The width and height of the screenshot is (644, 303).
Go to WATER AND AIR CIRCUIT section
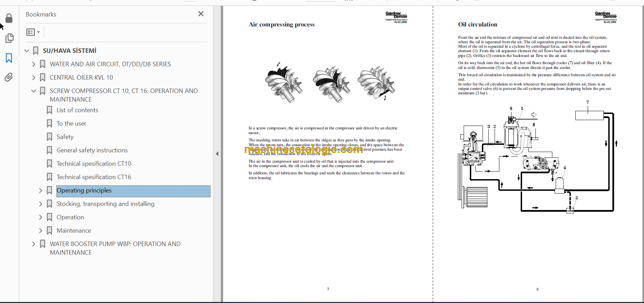click(x=110, y=64)
